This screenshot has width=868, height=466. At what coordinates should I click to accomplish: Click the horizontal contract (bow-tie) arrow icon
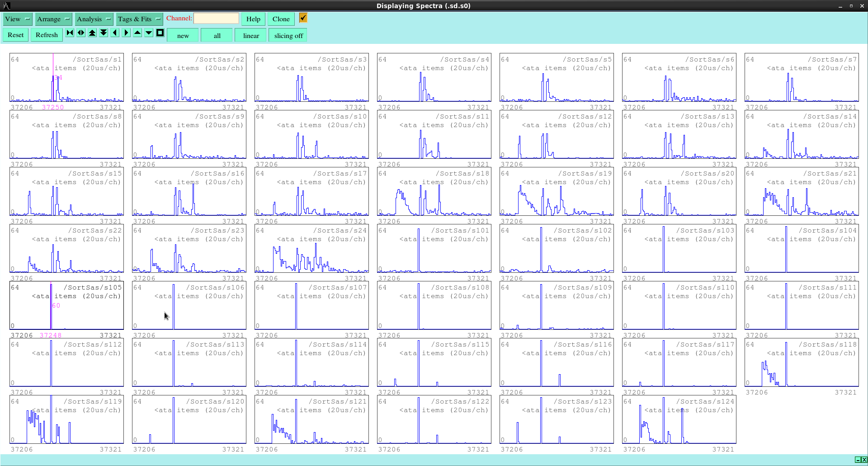pyautogui.click(x=70, y=33)
